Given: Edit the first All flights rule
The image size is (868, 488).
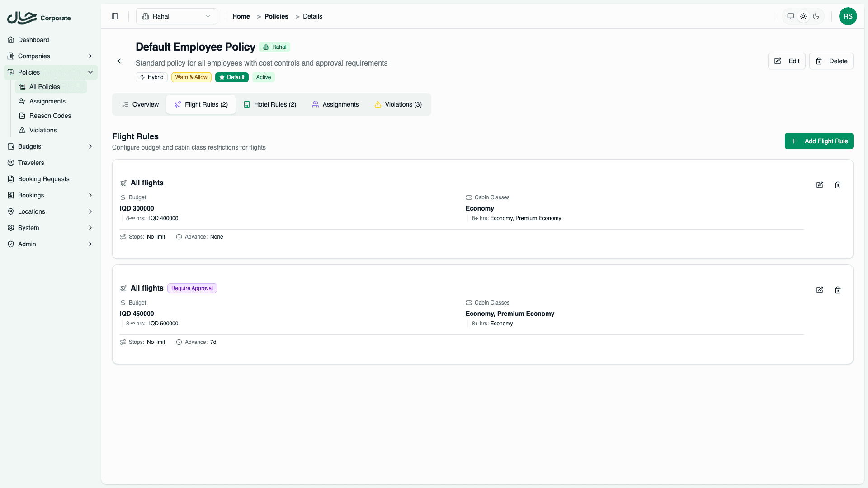Looking at the screenshot, I should (820, 185).
